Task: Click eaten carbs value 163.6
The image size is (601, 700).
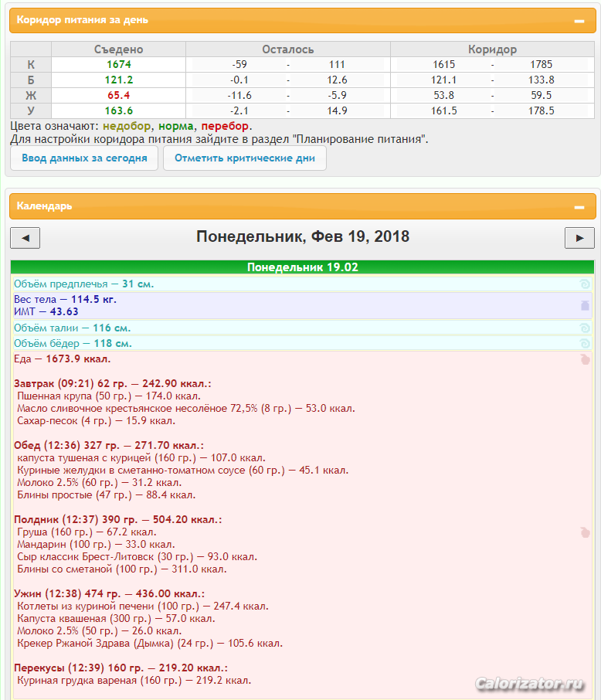Action: click(119, 110)
